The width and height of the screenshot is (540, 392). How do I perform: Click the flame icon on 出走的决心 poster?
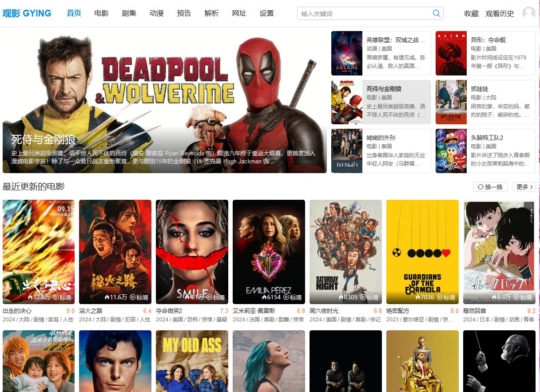click(31, 297)
